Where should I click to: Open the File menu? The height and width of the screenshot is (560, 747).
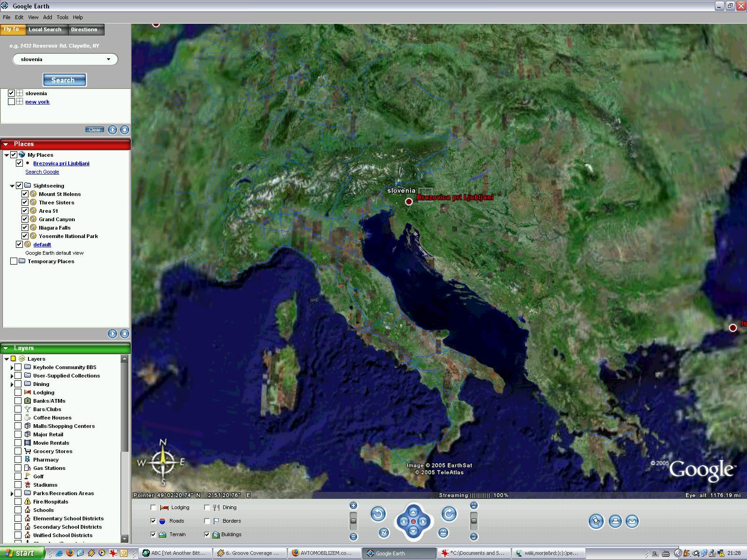pos(7,17)
